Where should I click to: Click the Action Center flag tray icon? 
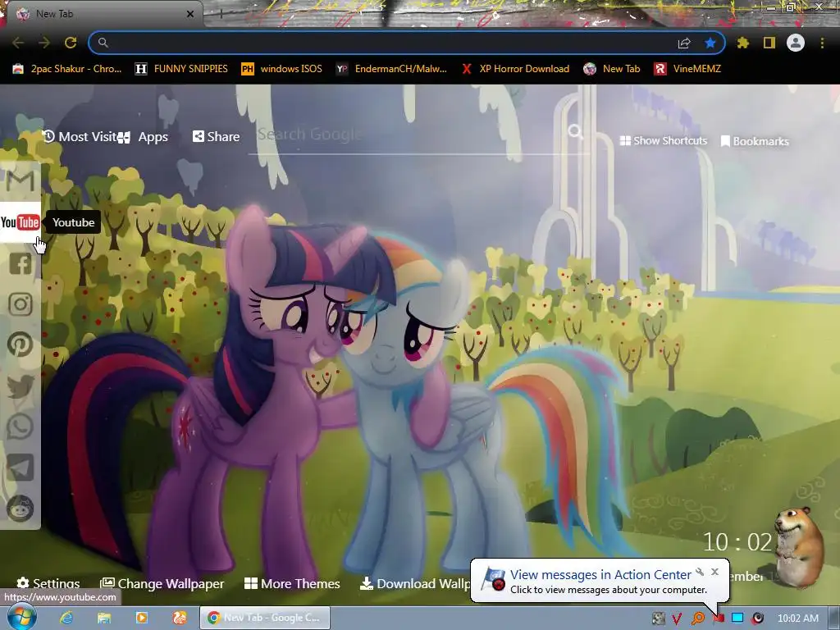pyautogui.click(x=719, y=619)
